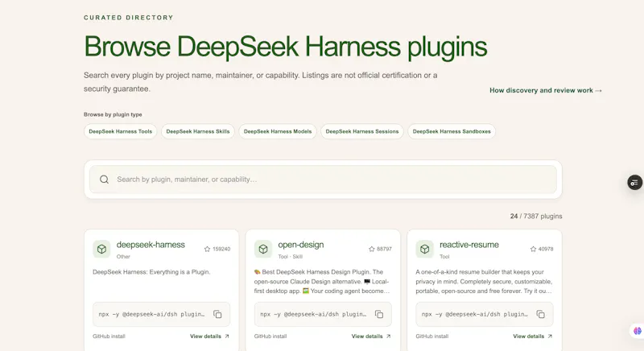This screenshot has width=644, height=351.
Task: Click the 'Browse DeepSeek Harness plugins' headline
Action: [x=286, y=47]
